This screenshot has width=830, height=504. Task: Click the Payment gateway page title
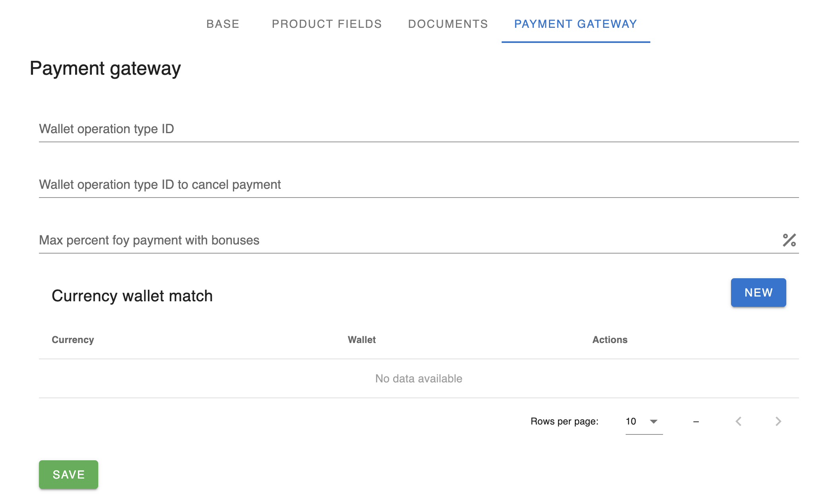click(105, 68)
